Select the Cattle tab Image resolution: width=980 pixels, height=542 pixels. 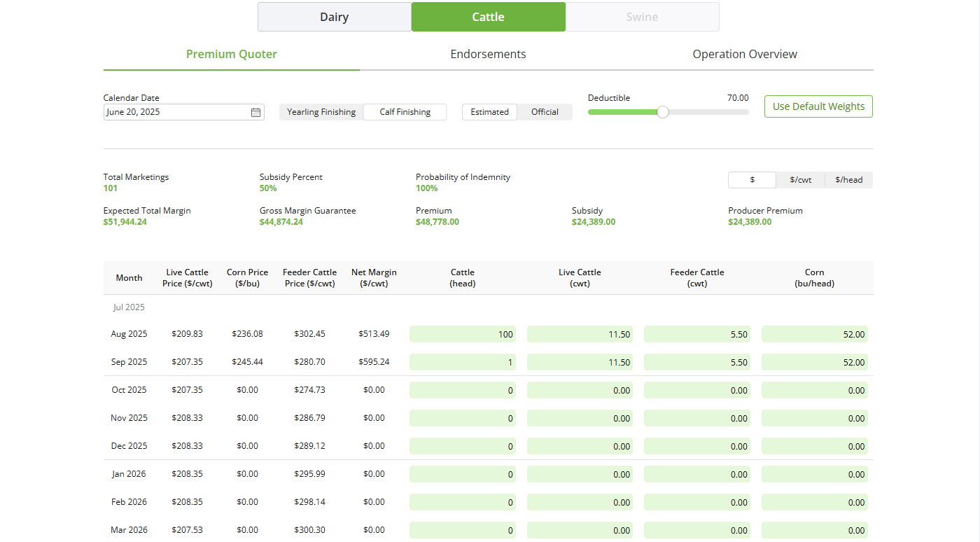coord(489,17)
